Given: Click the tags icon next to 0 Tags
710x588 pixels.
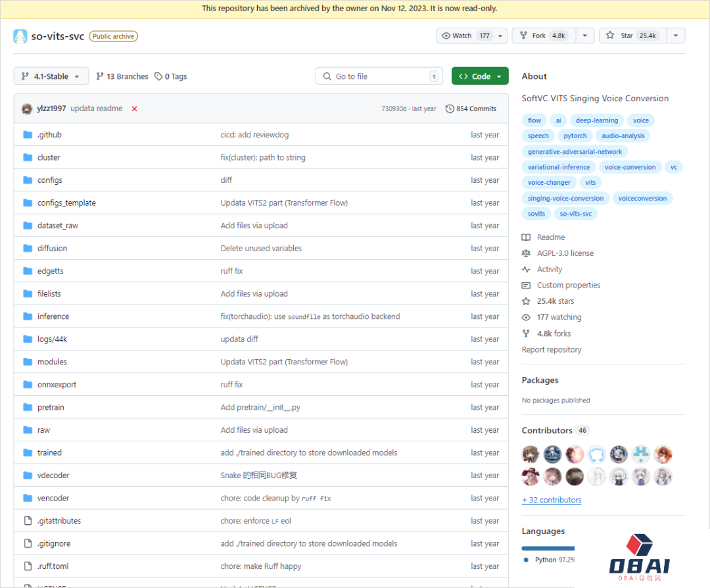Looking at the screenshot, I should click(158, 76).
